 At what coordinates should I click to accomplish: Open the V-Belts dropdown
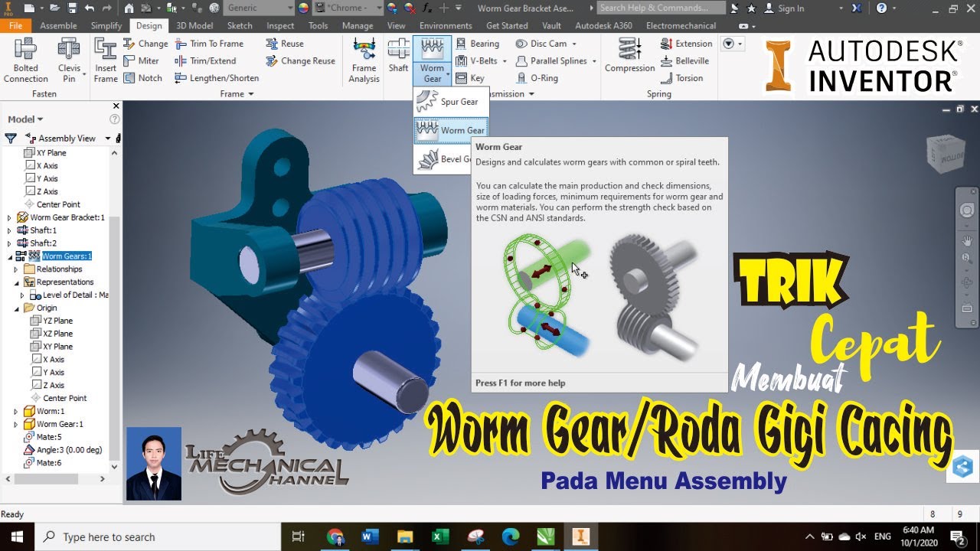coord(505,61)
